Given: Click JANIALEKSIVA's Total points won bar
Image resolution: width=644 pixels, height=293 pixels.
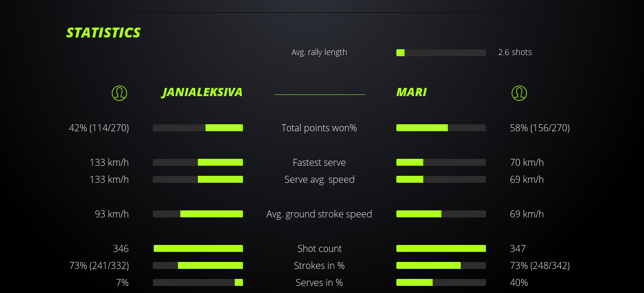Looking at the screenshot, I should [198, 128].
